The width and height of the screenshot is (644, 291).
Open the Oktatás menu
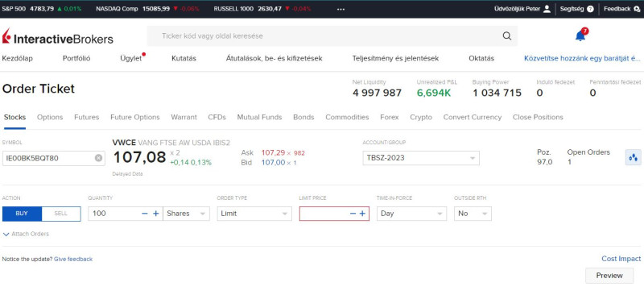pos(481,58)
